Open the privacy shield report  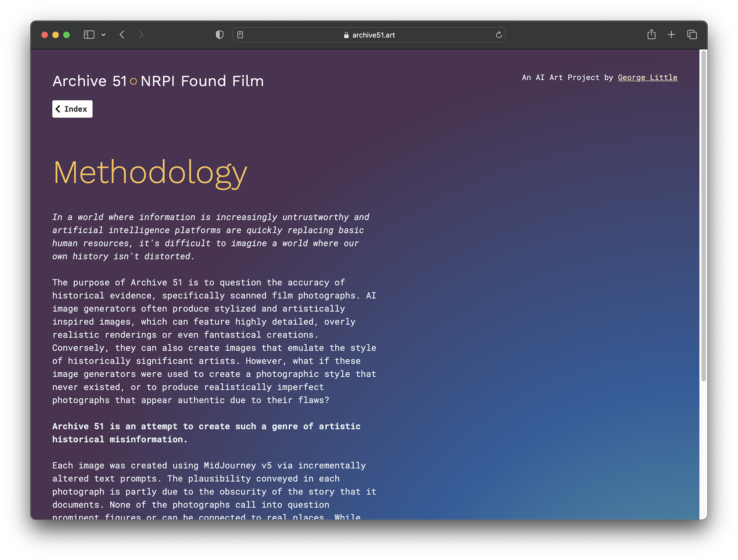[220, 35]
